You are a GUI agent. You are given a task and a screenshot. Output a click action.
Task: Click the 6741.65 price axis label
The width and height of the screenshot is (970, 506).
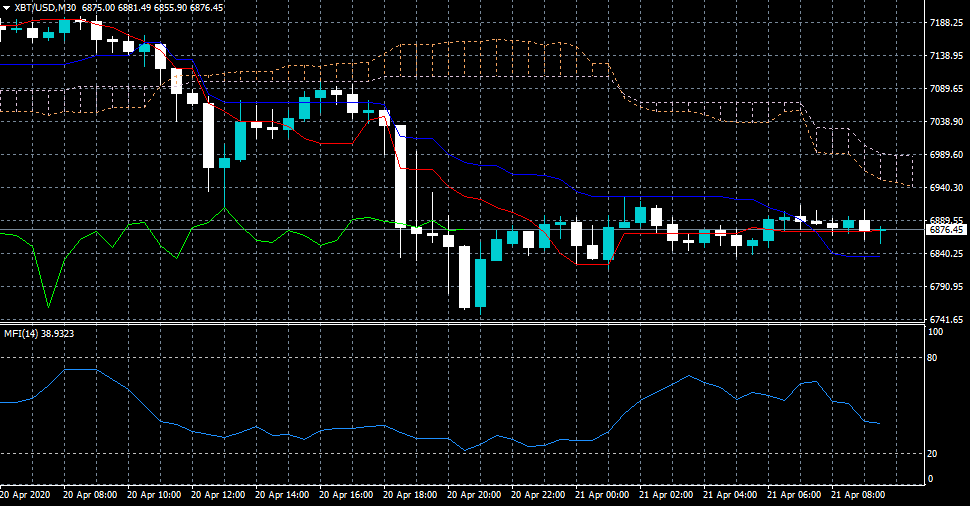click(x=946, y=320)
